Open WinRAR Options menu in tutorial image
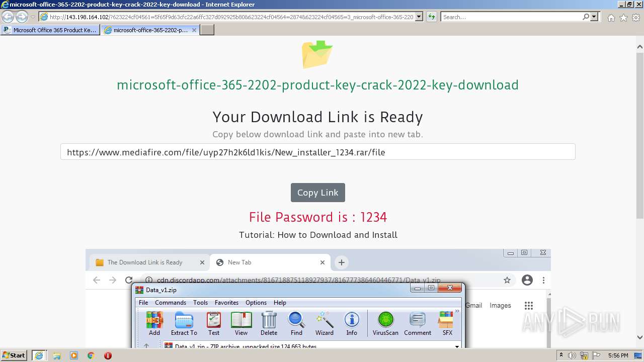 [x=256, y=303]
